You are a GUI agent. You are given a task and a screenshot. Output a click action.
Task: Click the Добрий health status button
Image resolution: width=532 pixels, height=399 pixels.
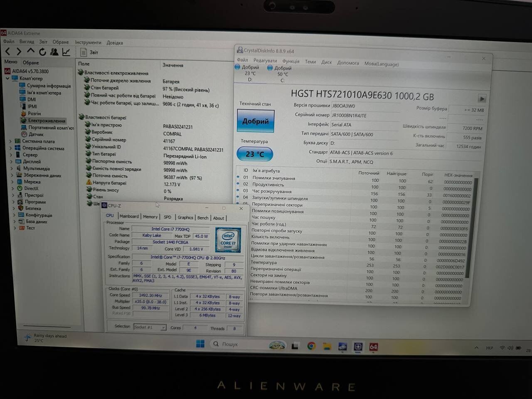click(x=256, y=121)
